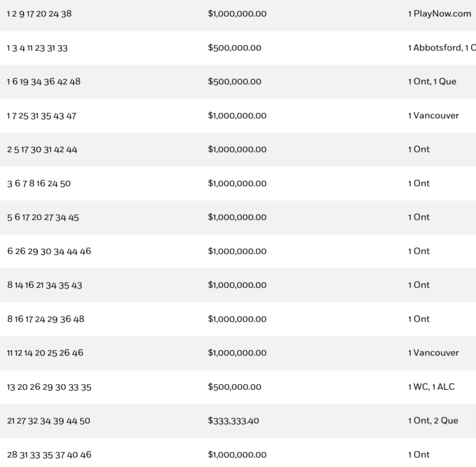
Task: Click the 3 6 7 8 16 24 50 numbers
Action: pos(39,184)
